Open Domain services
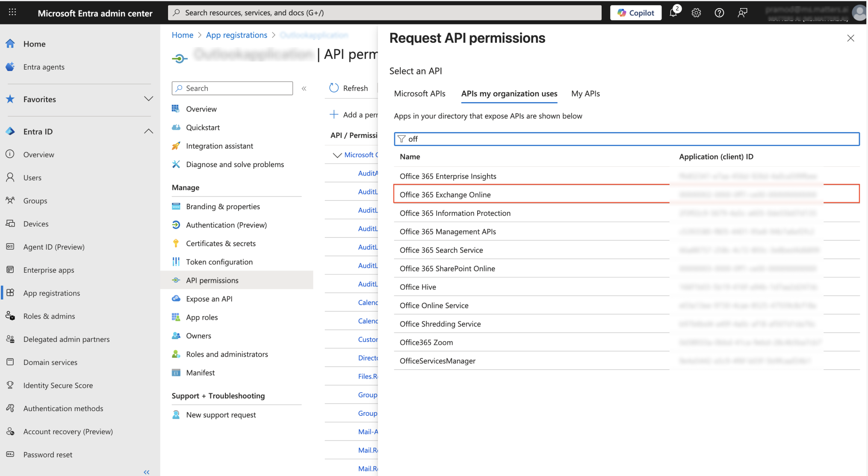The height and width of the screenshot is (476, 868). (x=50, y=362)
